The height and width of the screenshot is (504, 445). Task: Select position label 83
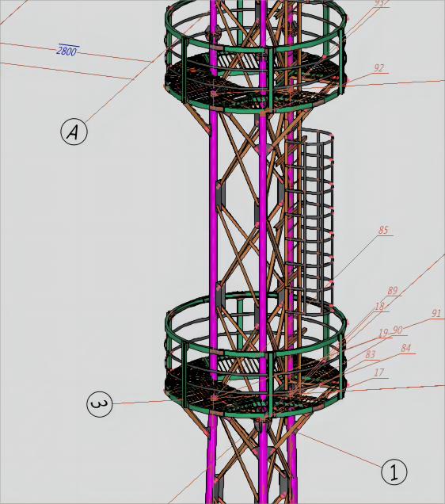[x=371, y=354]
